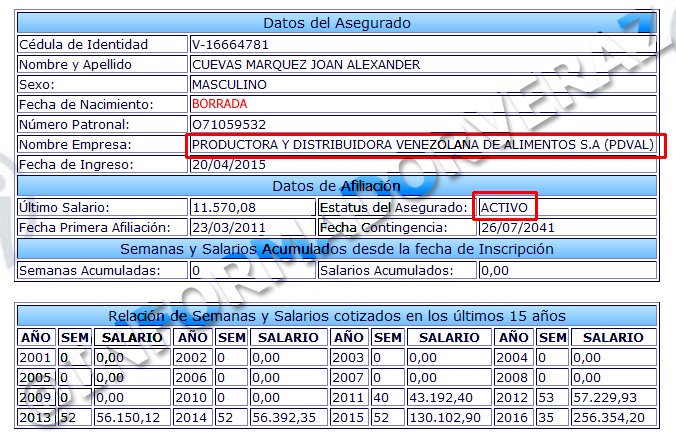Select the Cédula de Identidad label
Screen dimensions: 676x438
[84, 44]
